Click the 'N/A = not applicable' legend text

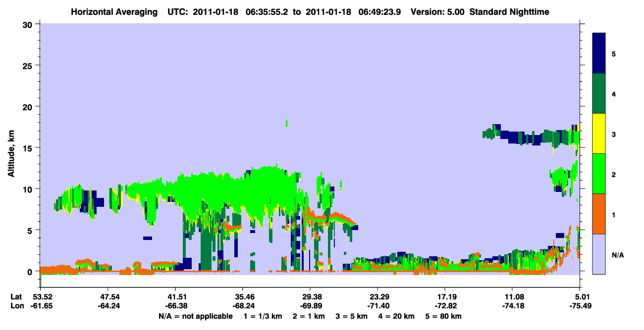coord(195,316)
